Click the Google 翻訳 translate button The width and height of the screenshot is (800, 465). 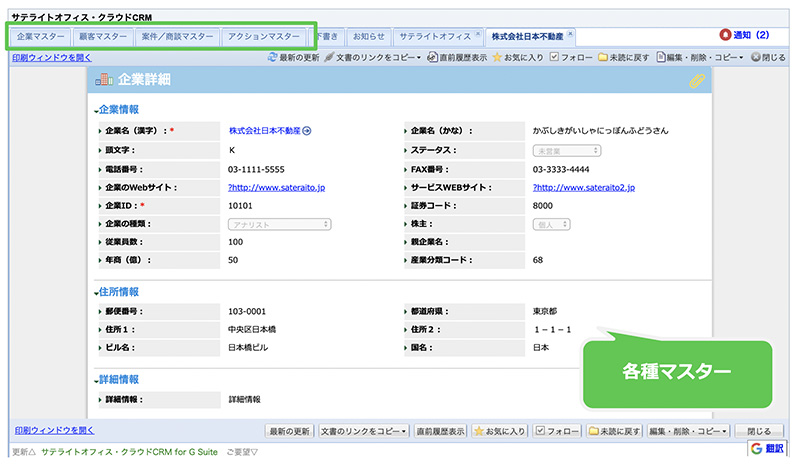click(767, 448)
